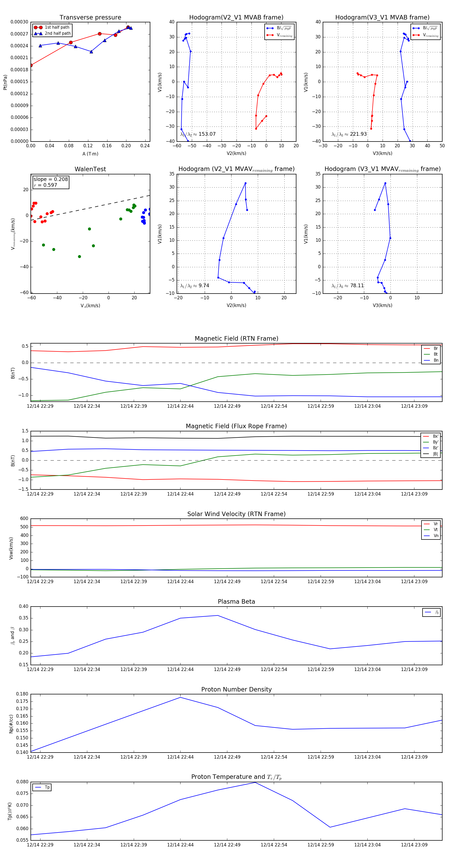Click the last red circle in transverse pressure plot
The image size is (473, 868).
click(x=128, y=27)
